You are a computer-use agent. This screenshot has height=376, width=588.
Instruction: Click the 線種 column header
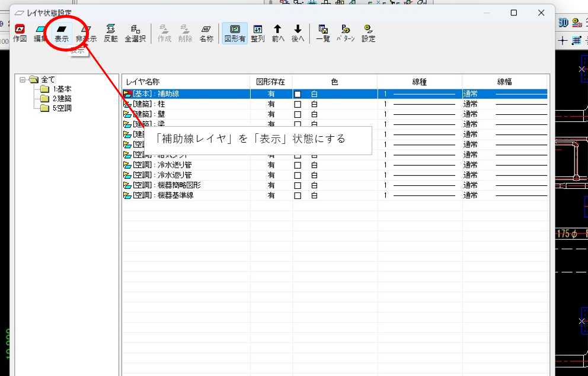[x=420, y=82]
